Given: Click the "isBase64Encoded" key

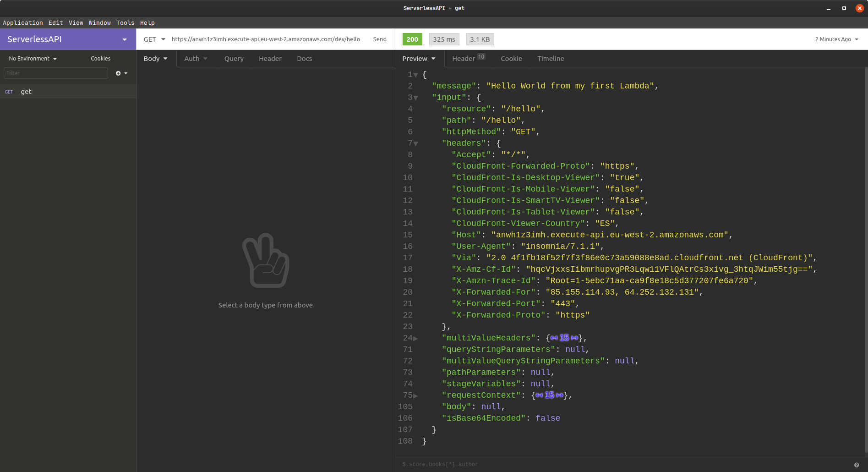Looking at the screenshot, I should pyautogui.click(x=484, y=418).
